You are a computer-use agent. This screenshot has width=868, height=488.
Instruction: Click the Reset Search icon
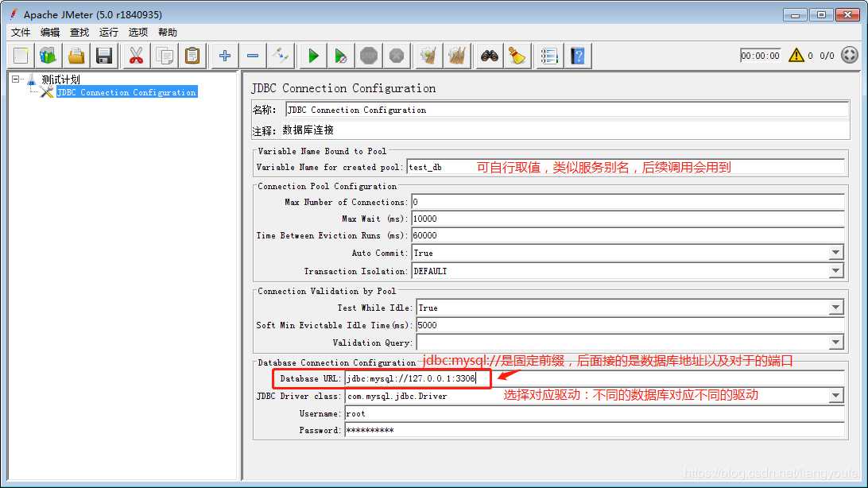tap(517, 56)
